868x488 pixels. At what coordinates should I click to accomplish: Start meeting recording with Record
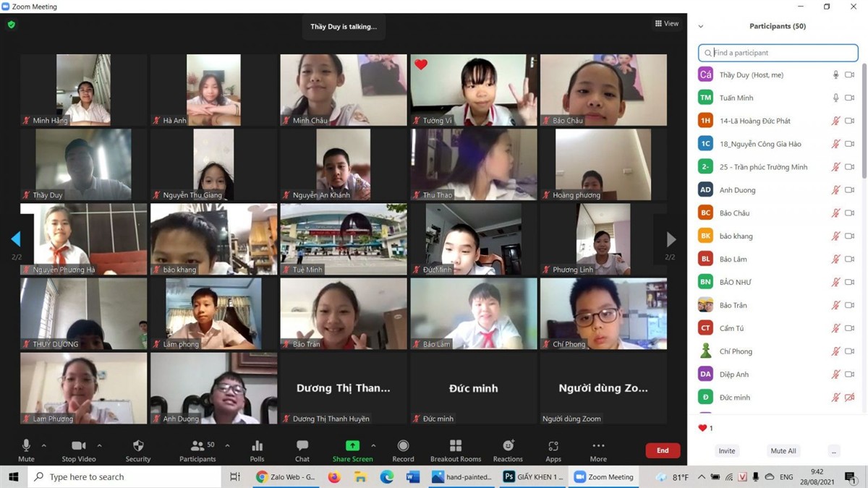pyautogui.click(x=403, y=446)
